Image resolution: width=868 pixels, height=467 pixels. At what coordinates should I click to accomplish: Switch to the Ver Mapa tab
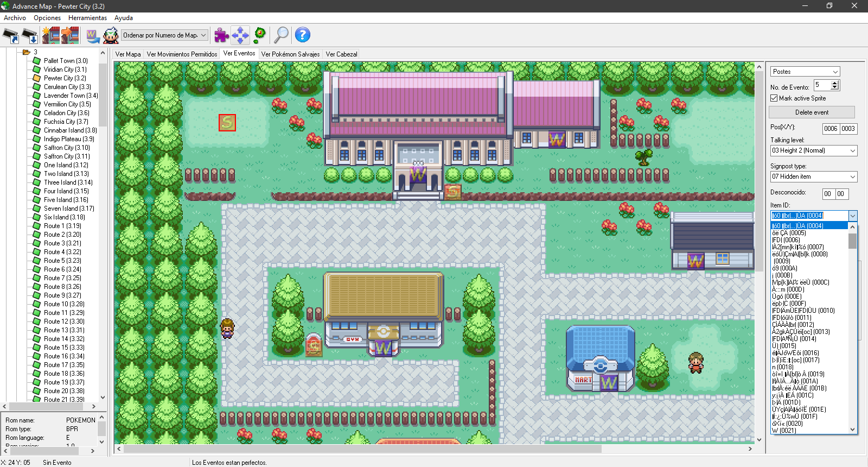pyautogui.click(x=128, y=54)
